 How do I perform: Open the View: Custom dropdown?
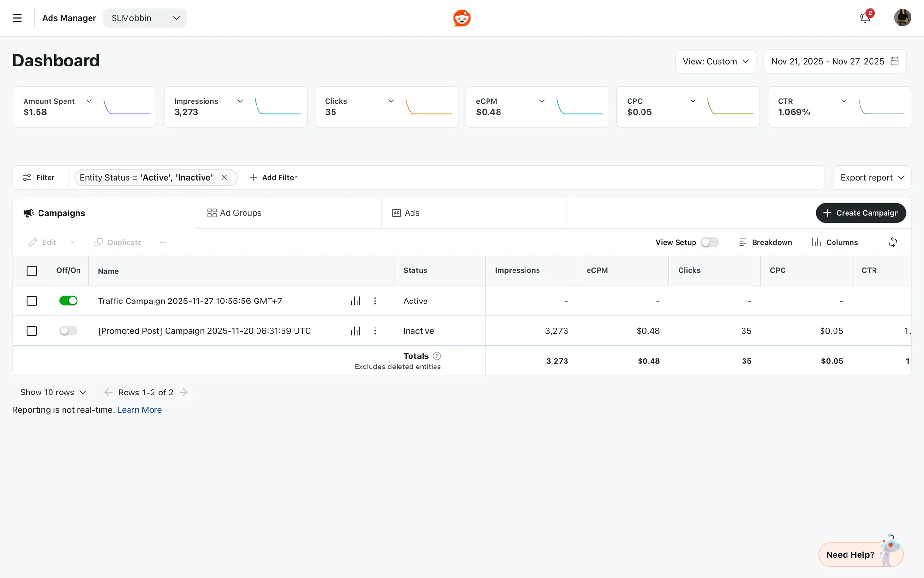715,61
